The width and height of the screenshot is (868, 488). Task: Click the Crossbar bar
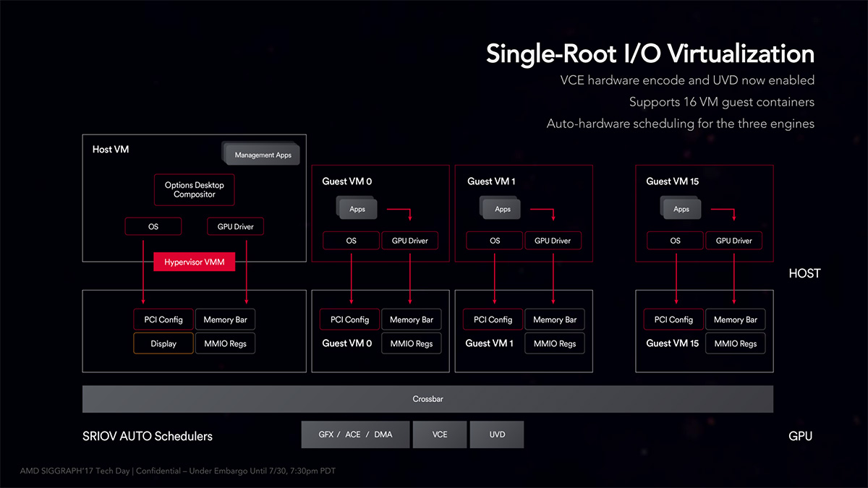click(x=427, y=399)
